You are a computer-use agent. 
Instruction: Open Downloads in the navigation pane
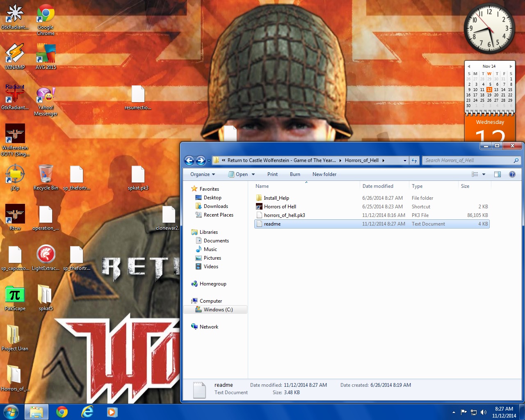(x=216, y=206)
